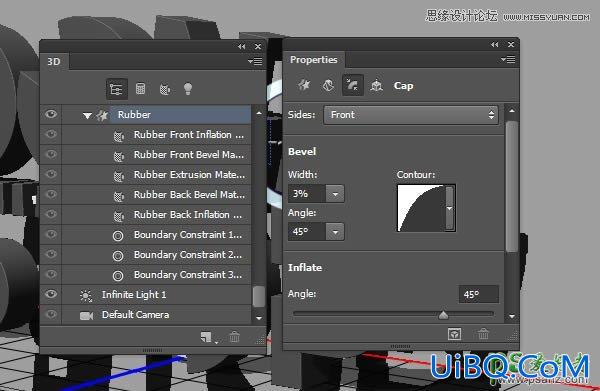Screen dimensions: 600x391
Task: Click Bevel Angle field showing 45°
Action: point(307,232)
